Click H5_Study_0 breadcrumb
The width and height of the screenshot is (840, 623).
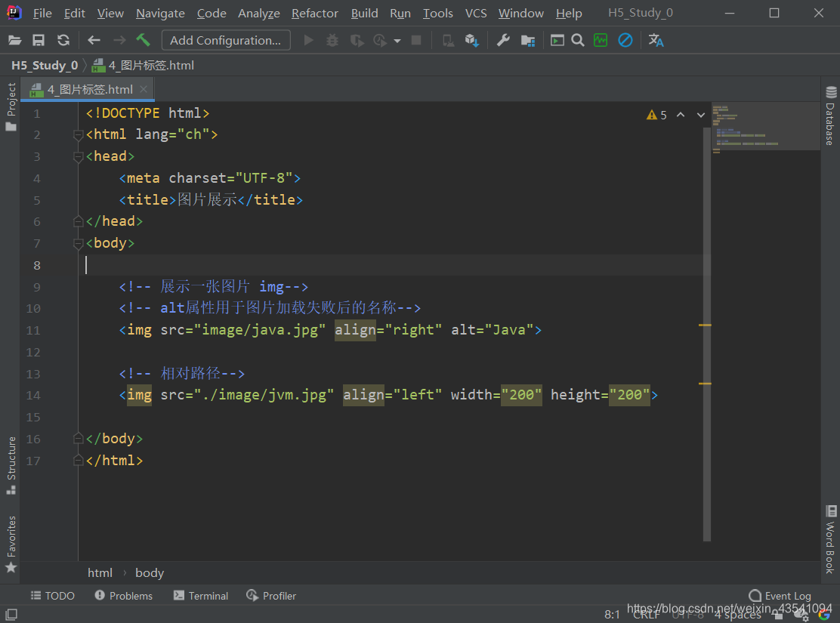point(45,66)
